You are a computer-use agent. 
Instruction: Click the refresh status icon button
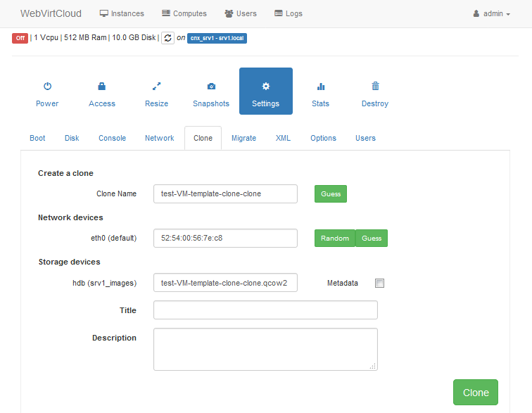(x=167, y=38)
